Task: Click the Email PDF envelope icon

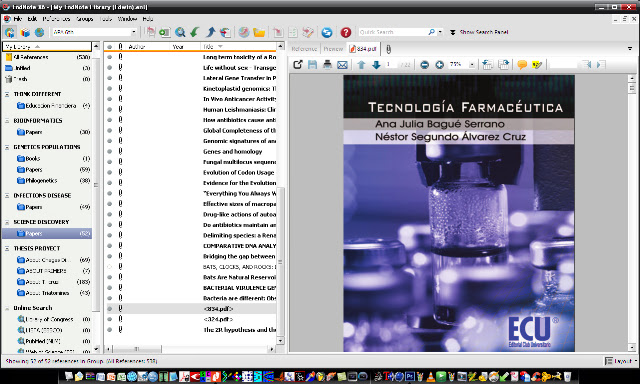Action: pyautogui.click(x=342, y=64)
